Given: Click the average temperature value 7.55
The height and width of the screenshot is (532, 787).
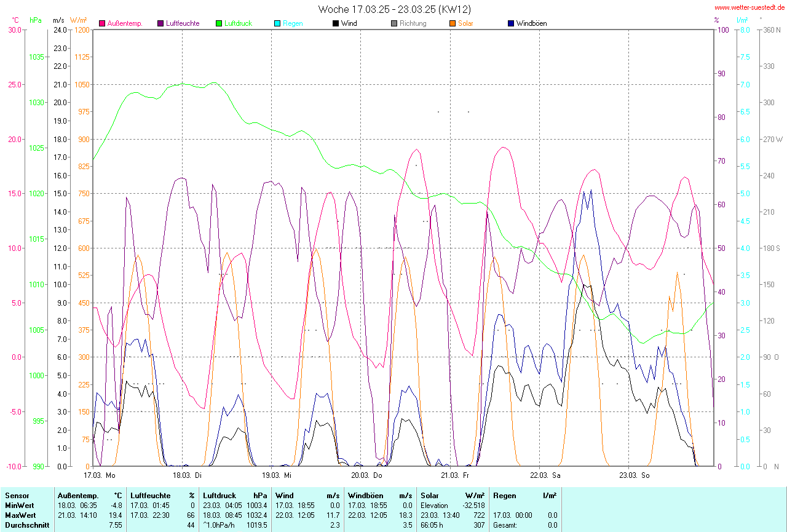Looking at the screenshot, I should click(116, 525).
